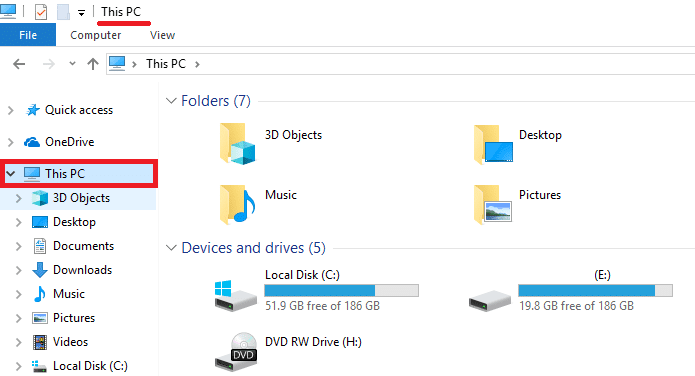
Task: Open the Recent locations dropdown
Action: click(x=72, y=64)
